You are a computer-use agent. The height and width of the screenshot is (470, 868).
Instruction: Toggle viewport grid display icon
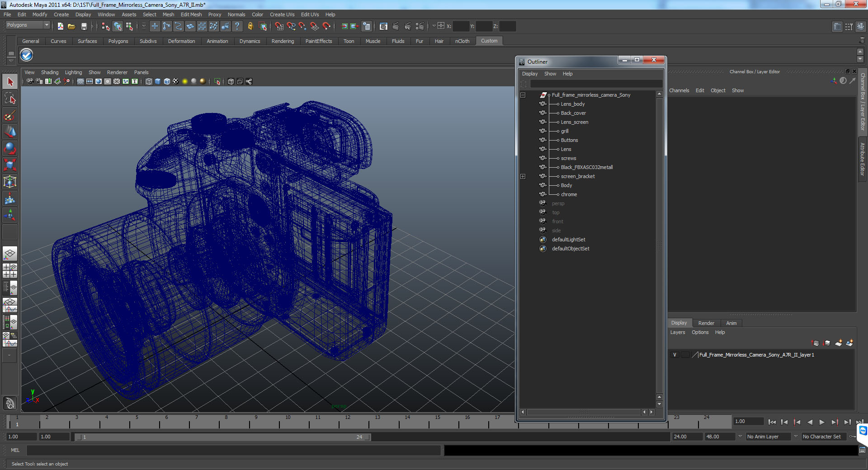pos(80,81)
